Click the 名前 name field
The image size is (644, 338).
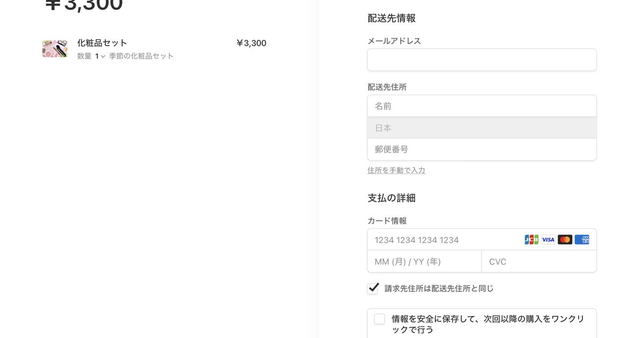coord(481,106)
